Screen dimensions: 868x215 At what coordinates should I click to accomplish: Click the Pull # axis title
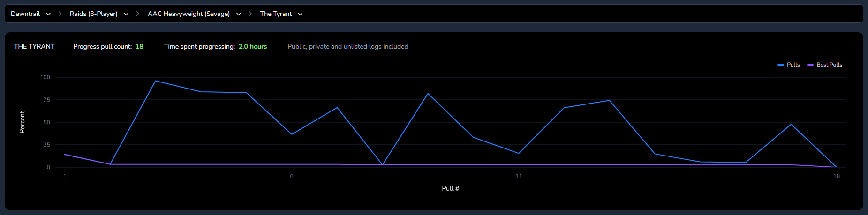(x=451, y=188)
